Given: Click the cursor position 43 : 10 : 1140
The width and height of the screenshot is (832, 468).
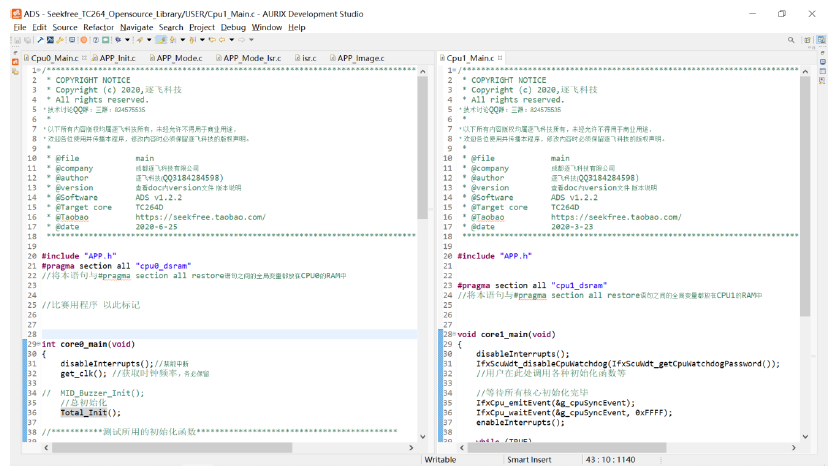Looking at the screenshot, I should [x=610, y=460].
